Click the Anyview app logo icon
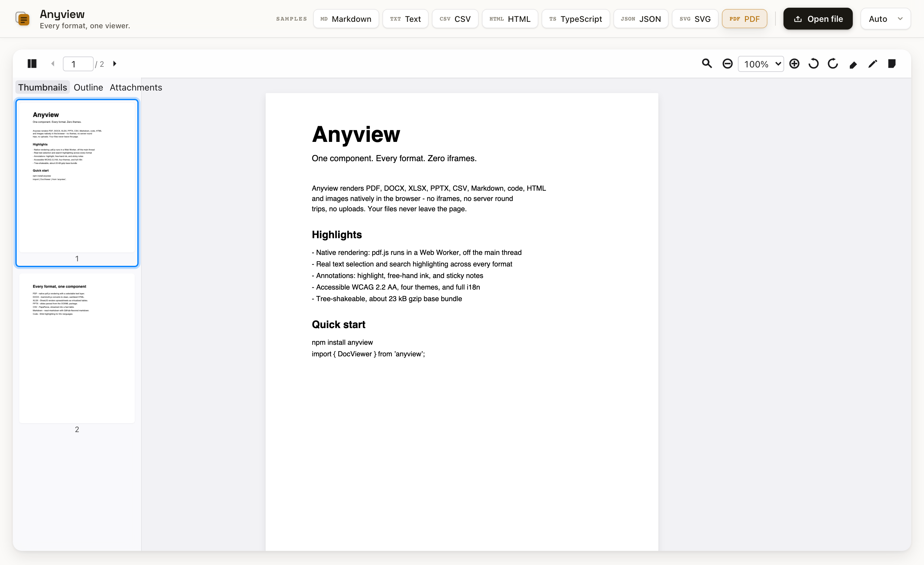Screen dimensions: 924x565 click(x=22, y=19)
